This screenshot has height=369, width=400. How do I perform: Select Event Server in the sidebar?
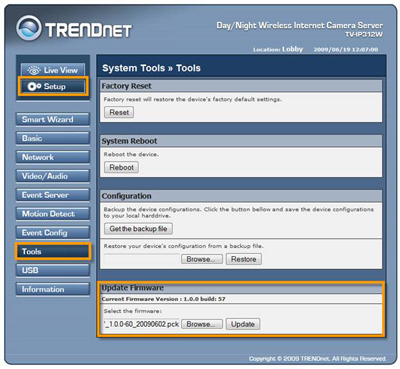coord(53,195)
